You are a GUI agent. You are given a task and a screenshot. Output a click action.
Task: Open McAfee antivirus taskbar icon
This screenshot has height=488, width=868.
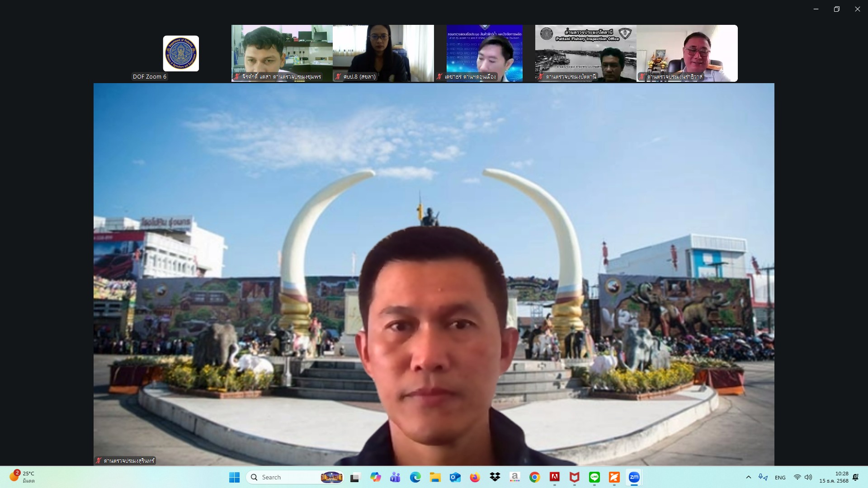point(574,477)
